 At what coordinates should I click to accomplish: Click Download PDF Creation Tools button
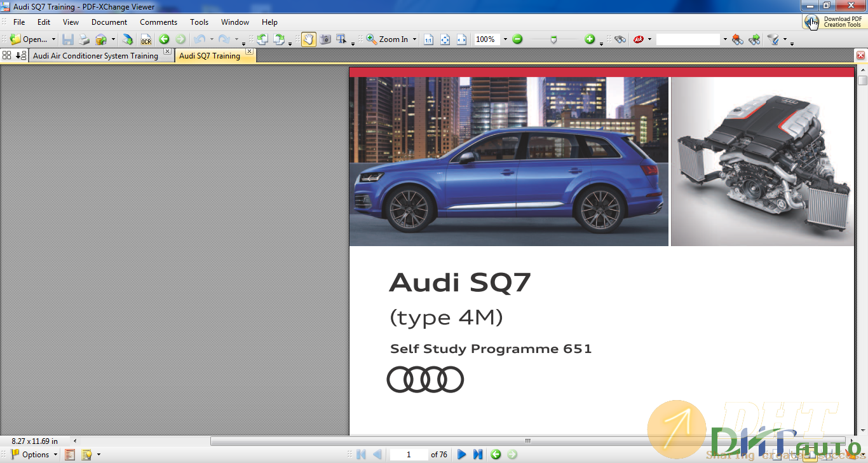(834, 22)
